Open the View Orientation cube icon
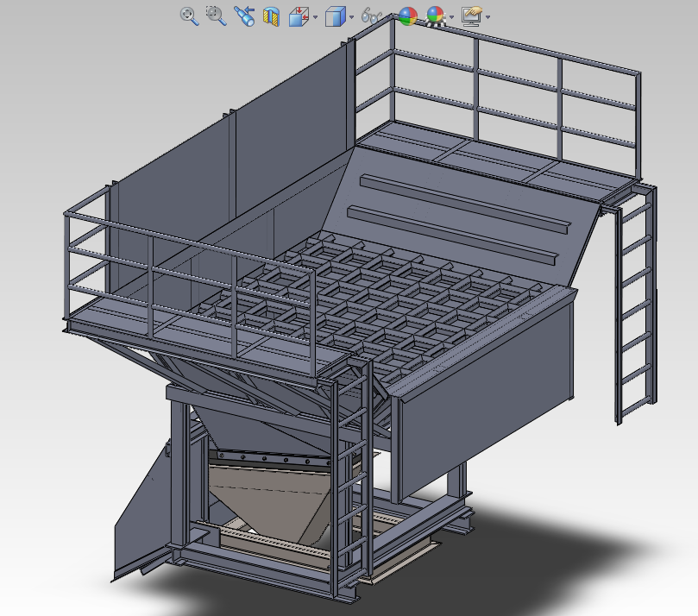The image size is (698, 616). (299, 17)
